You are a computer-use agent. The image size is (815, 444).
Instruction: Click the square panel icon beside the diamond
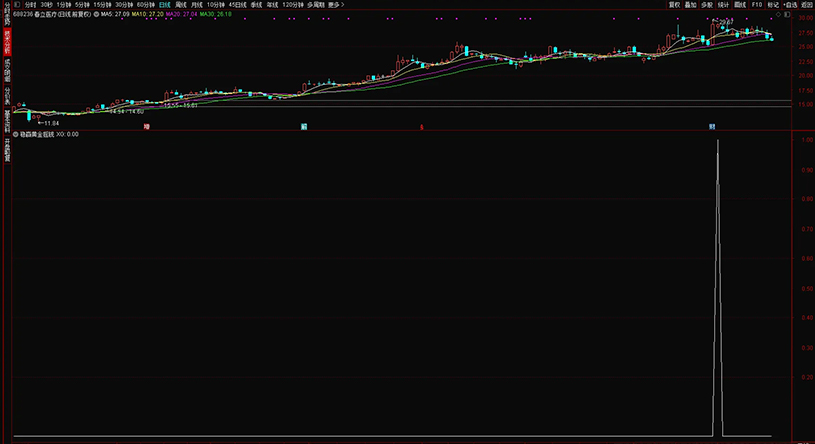tap(787, 15)
